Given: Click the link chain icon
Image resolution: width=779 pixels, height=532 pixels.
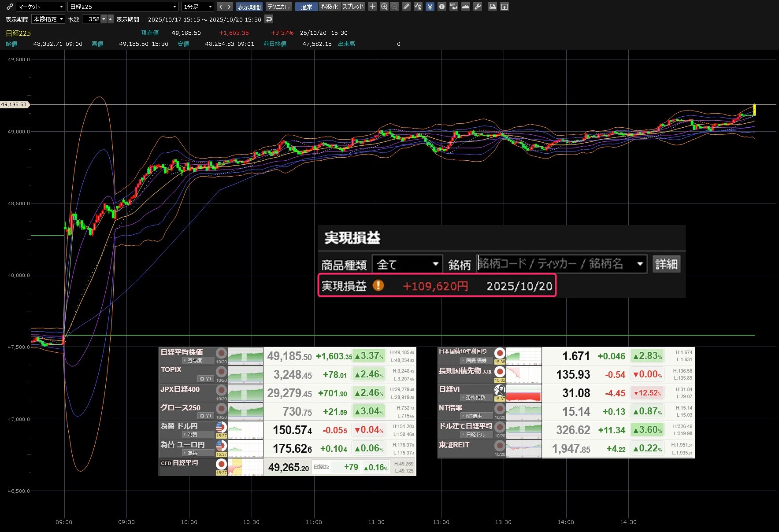Looking at the screenshot, I should [10, 7].
